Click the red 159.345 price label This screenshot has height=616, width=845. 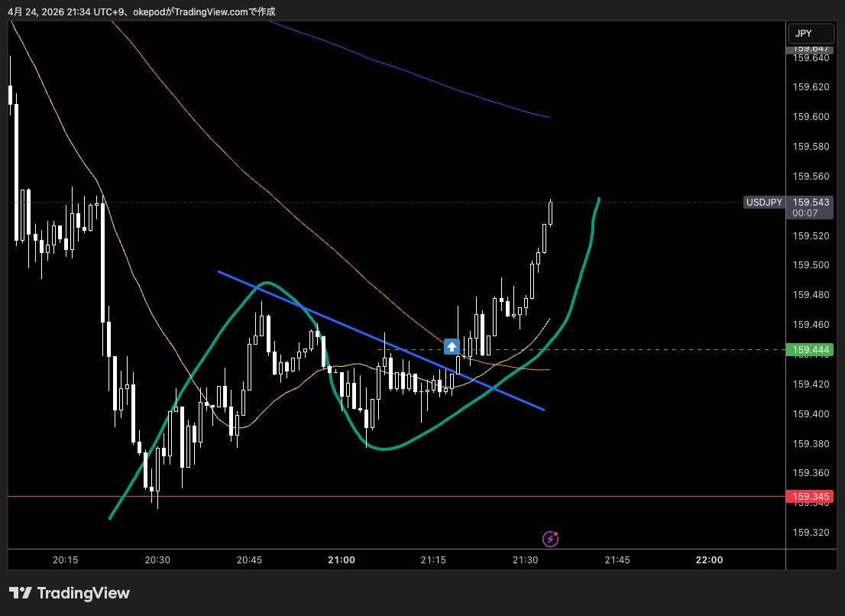[x=810, y=496]
